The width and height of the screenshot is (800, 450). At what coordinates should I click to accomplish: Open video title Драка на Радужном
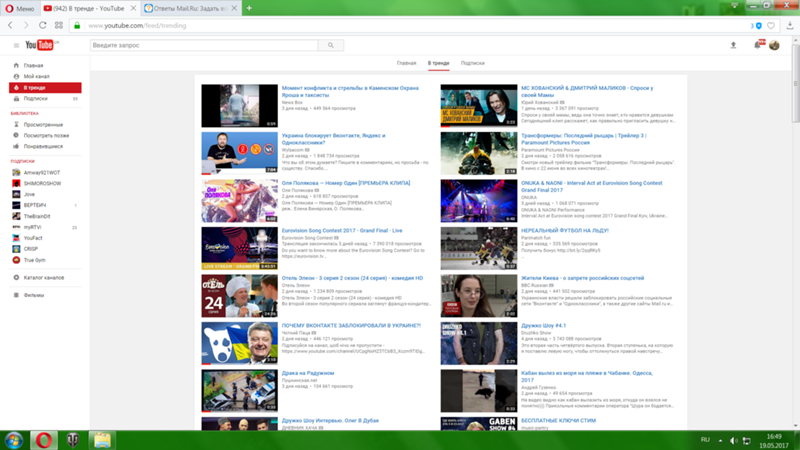coord(308,373)
